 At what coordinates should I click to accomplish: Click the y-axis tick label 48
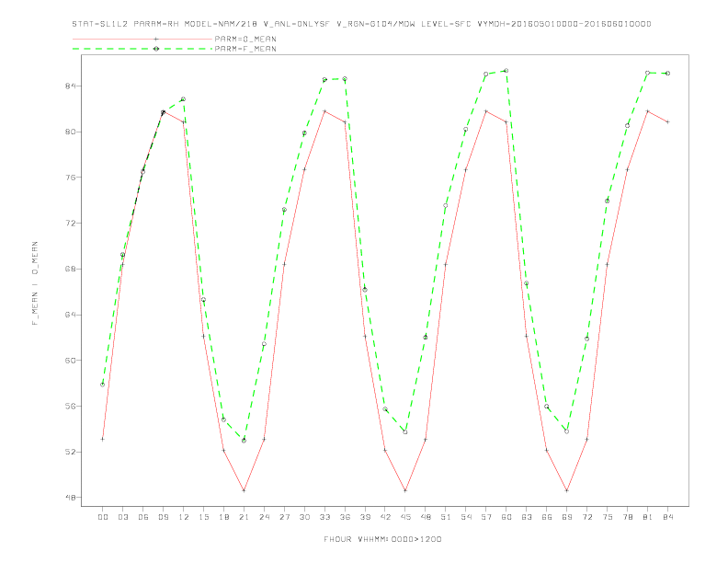tap(70, 498)
